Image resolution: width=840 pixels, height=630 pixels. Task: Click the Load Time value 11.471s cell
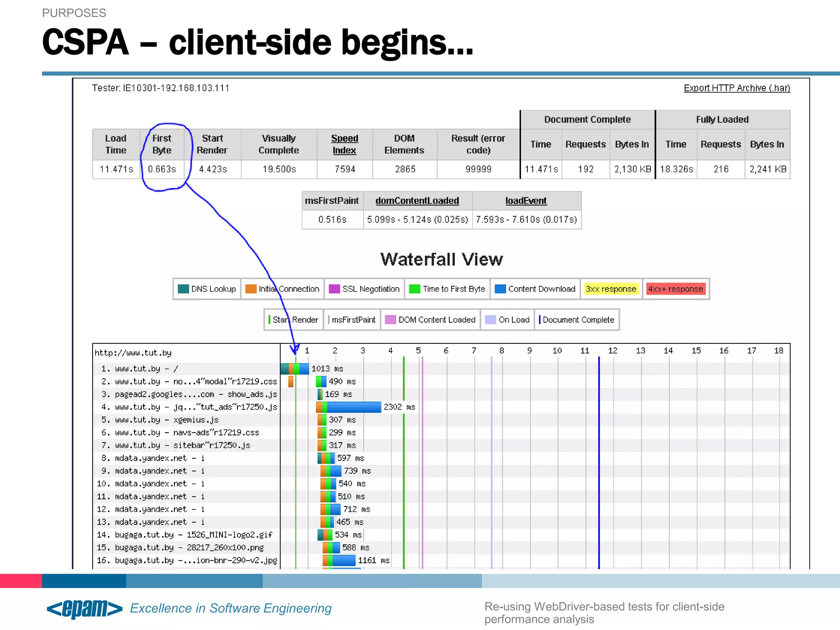(116, 169)
